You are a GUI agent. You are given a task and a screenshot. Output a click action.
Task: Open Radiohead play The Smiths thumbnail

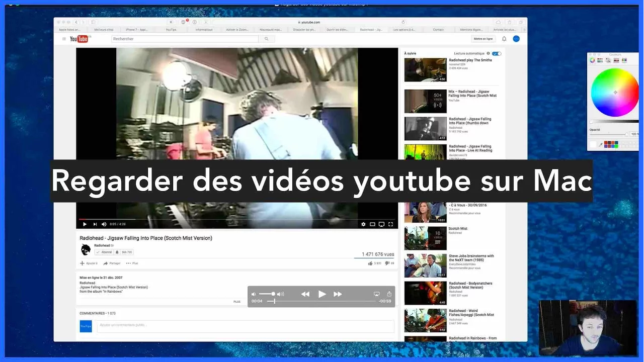tap(425, 70)
